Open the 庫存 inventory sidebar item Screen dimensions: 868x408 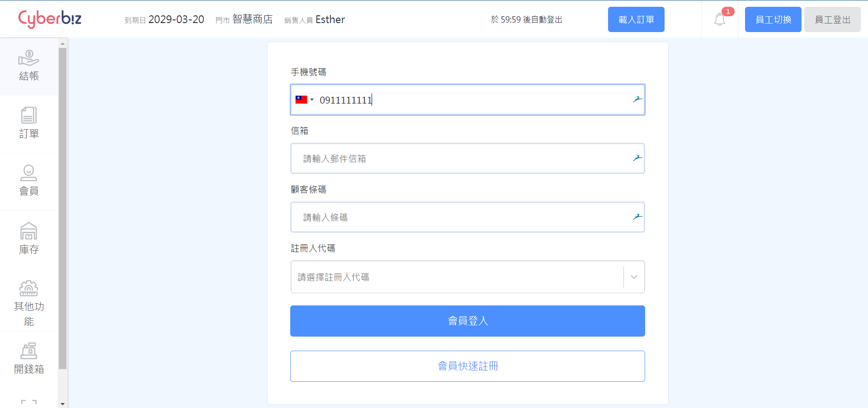coord(29,239)
